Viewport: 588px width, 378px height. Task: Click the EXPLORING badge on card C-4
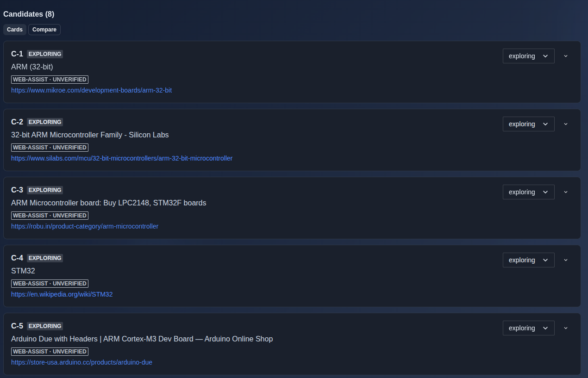[45, 258]
